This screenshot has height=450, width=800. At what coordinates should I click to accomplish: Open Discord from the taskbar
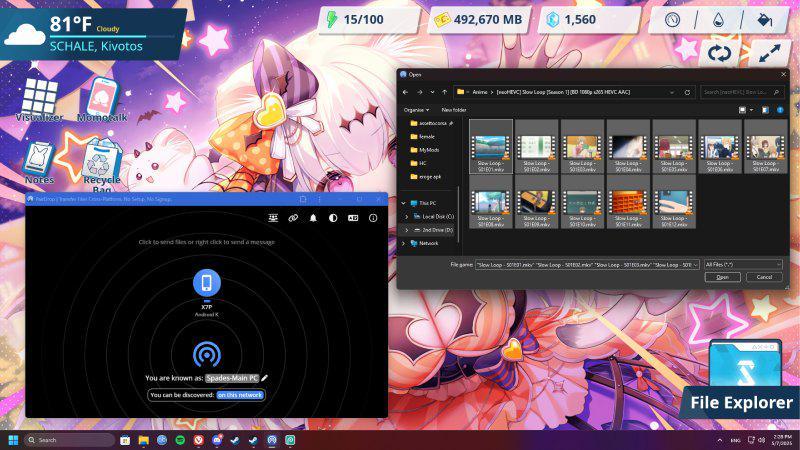(217, 440)
